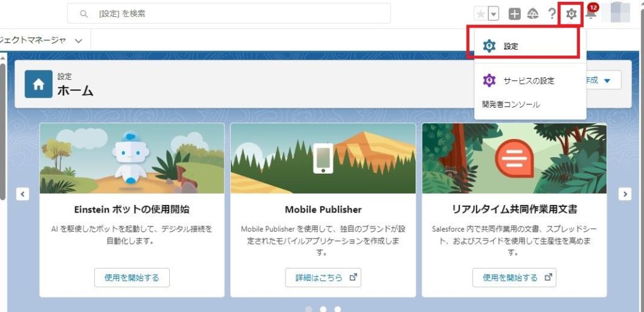Focus the [設定] を検索 search field
Viewport: 644px width, 312px height.
tap(229, 14)
